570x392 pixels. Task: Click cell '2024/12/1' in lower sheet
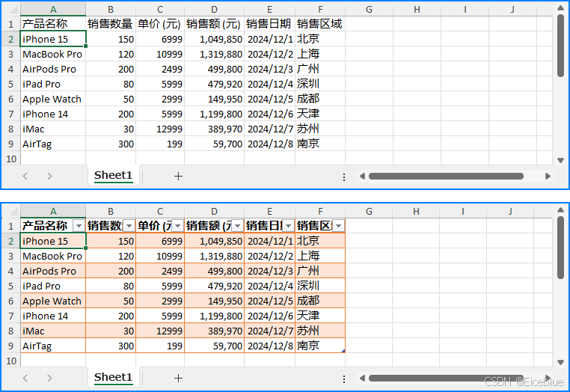tap(269, 241)
